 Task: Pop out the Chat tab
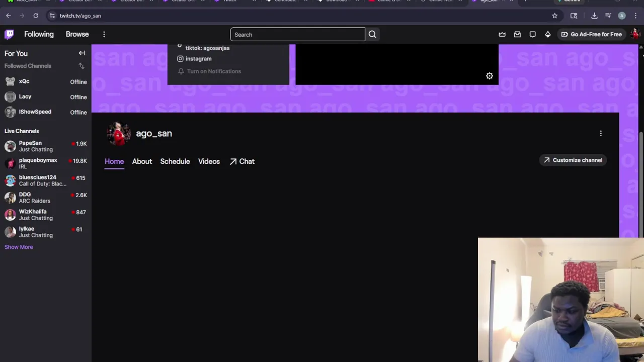(x=242, y=161)
